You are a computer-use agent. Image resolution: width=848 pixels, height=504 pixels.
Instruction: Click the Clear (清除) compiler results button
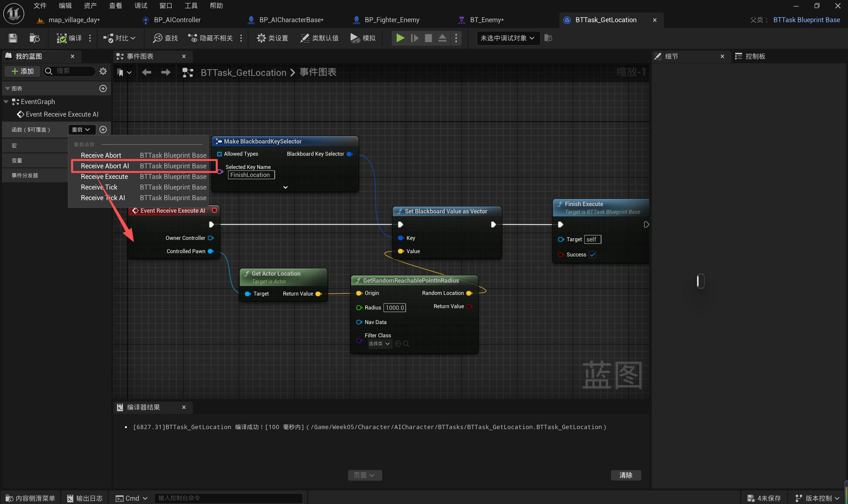coord(626,475)
